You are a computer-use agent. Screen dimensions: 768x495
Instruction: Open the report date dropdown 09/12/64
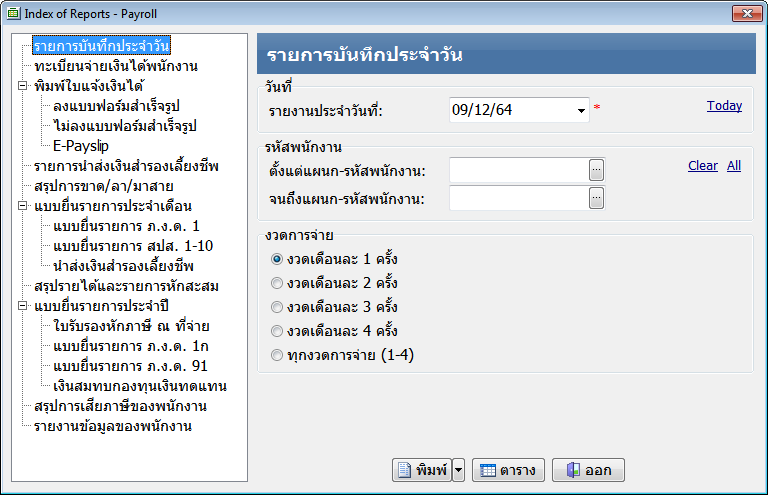[580, 110]
